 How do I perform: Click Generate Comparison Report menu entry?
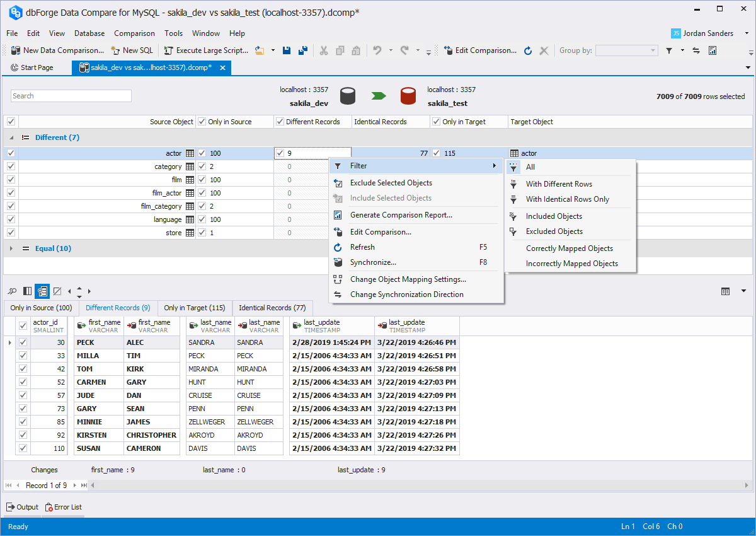click(416, 215)
